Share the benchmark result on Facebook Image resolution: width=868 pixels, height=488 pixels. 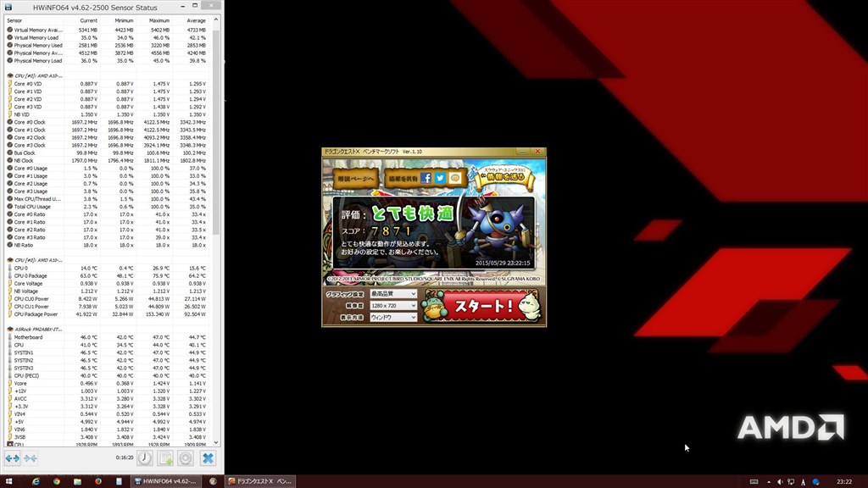[x=426, y=178]
